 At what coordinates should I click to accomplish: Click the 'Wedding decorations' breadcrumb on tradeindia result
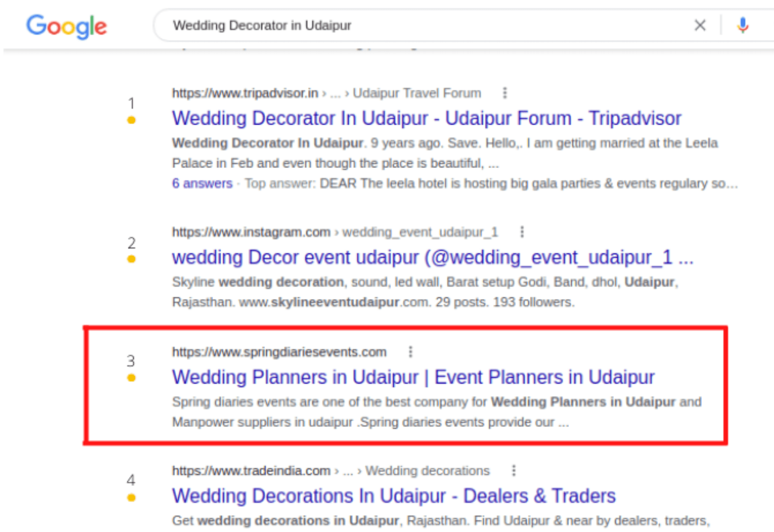(427, 471)
